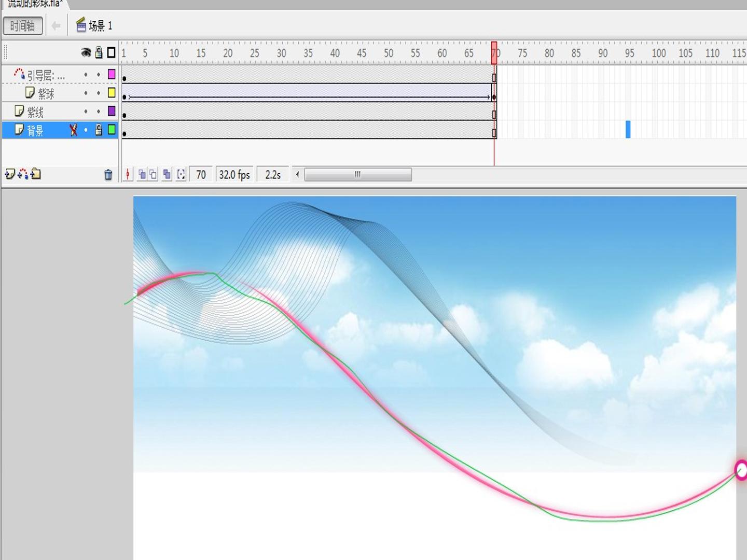Open modify onion markers menu
Screen dimensions: 747x560
(x=181, y=175)
